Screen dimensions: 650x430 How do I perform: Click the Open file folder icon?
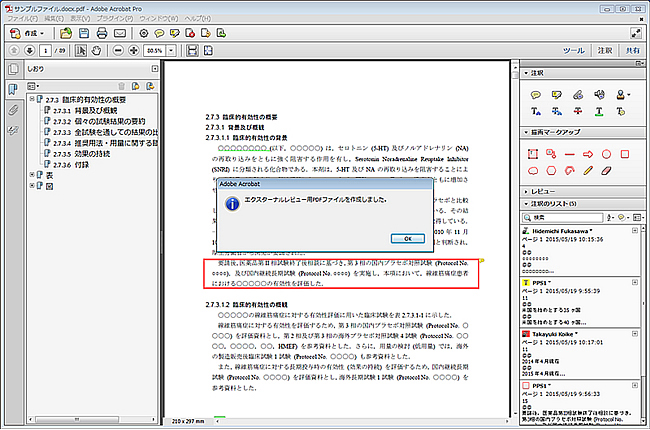[65, 33]
